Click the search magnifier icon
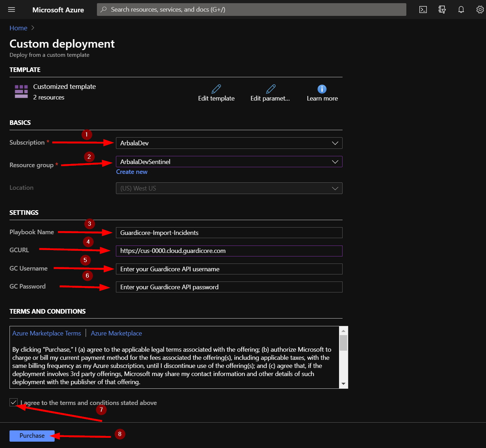 (x=104, y=10)
